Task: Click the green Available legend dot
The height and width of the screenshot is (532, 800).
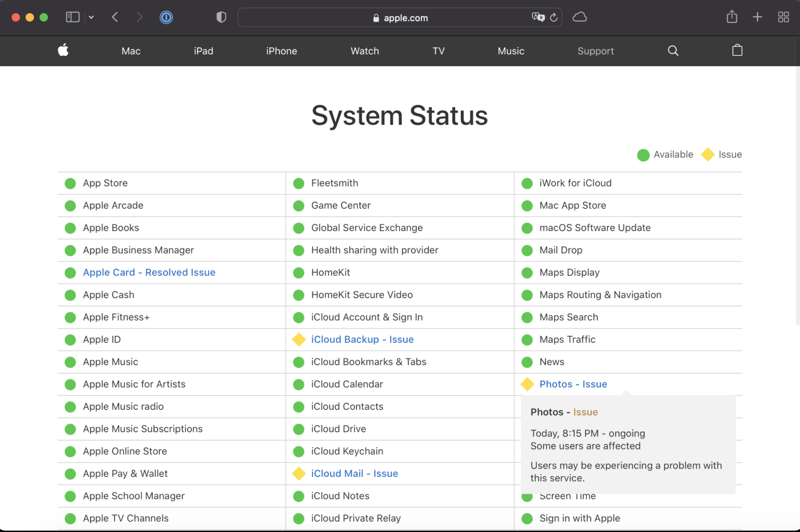Action: click(x=643, y=155)
